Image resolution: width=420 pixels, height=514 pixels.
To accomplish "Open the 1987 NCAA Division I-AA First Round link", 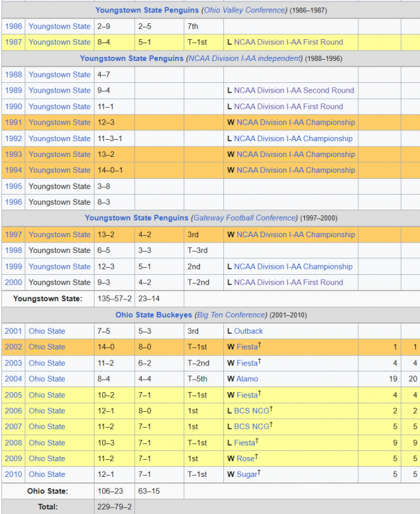I will point(288,42).
